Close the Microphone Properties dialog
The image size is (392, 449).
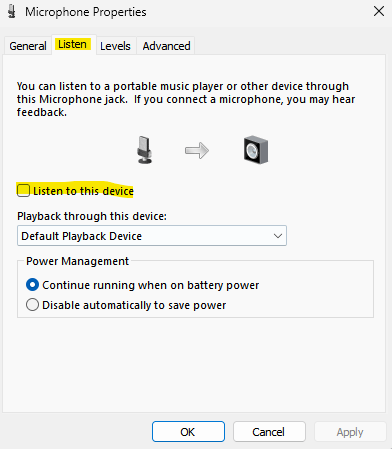pos(379,11)
